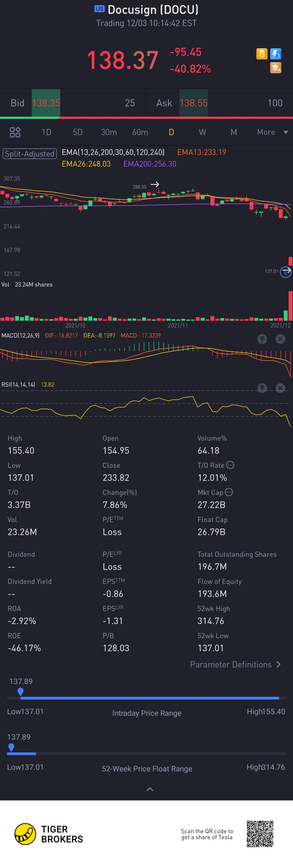
Task: Select the 30m chart interval
Action: pos(109,132)
